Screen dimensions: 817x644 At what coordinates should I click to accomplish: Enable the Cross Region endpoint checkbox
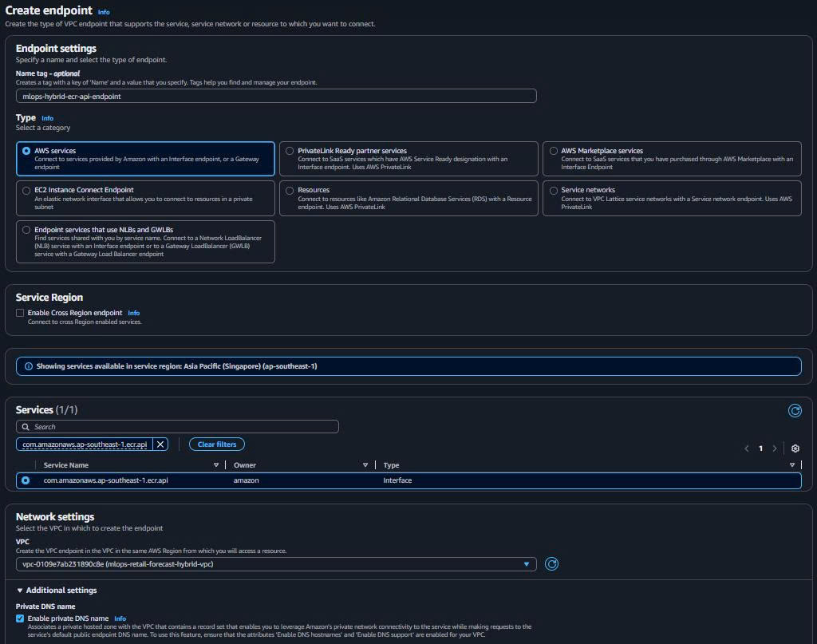[x=20, y=312]
